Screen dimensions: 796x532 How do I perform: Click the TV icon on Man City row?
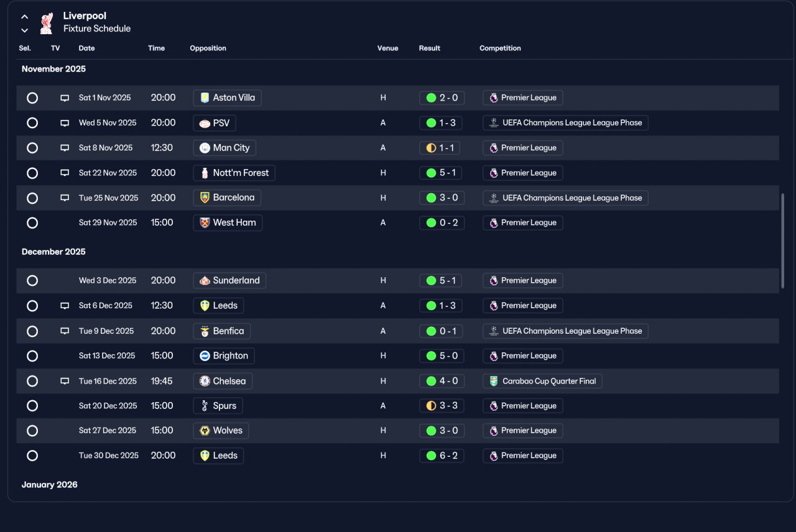pyautogui.click(x=65, y=148)
